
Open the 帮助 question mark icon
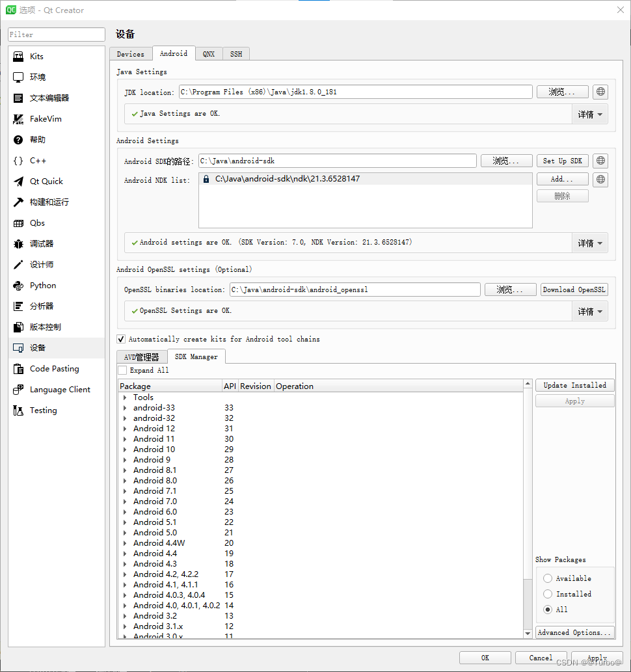[x=18, y=140]
